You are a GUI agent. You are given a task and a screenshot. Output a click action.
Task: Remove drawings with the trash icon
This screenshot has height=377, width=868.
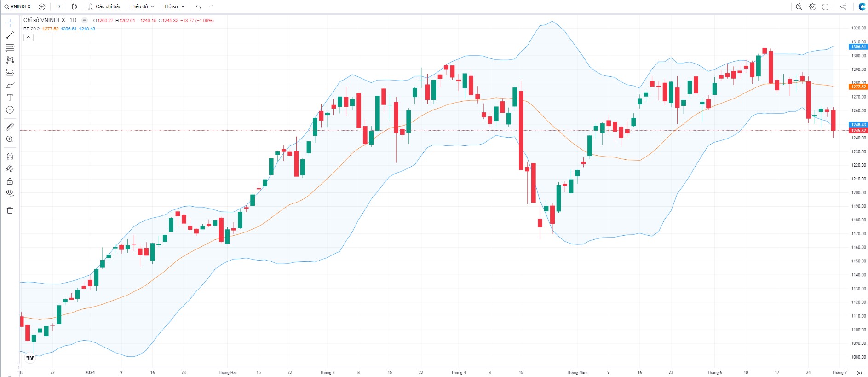coord(10,210)
